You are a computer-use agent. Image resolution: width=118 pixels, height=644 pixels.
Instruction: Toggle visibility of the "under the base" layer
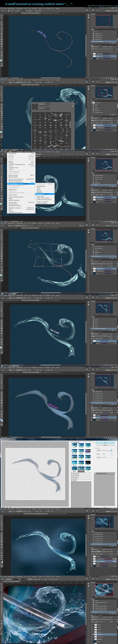click(92, 418)
